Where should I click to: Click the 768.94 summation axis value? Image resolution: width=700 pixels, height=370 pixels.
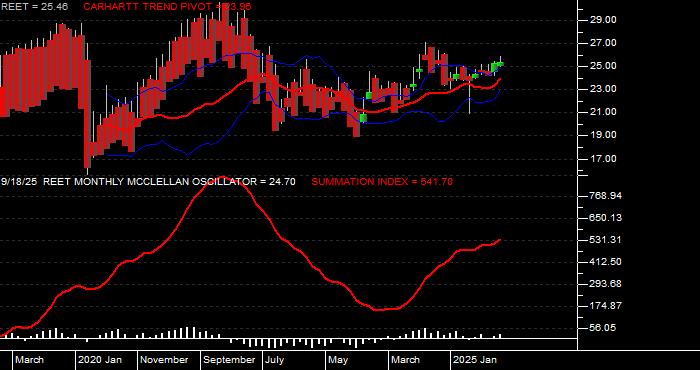[x=605, y=196]
